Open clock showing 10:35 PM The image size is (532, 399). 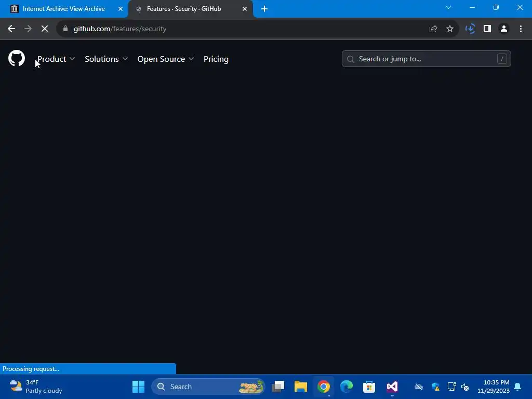click(x=494, y=387)
